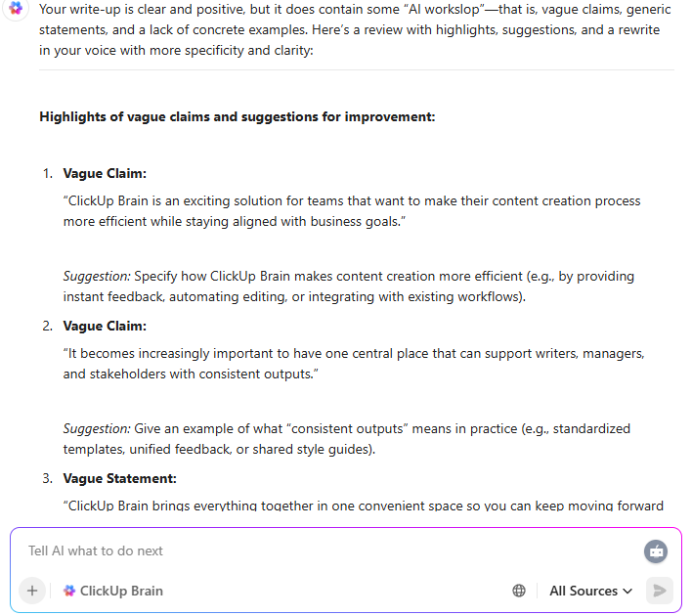Click the second "Vague Claim:" label

105,326
